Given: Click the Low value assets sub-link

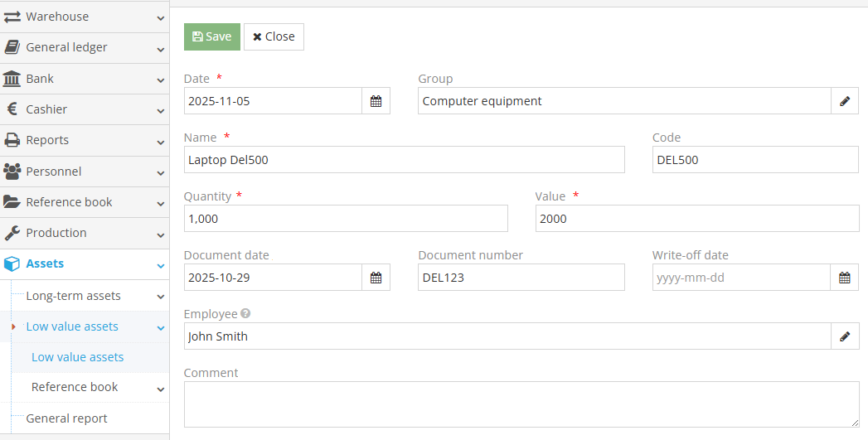Looking at the screenshot, I should pyautogui.click(x=77, y=357).
